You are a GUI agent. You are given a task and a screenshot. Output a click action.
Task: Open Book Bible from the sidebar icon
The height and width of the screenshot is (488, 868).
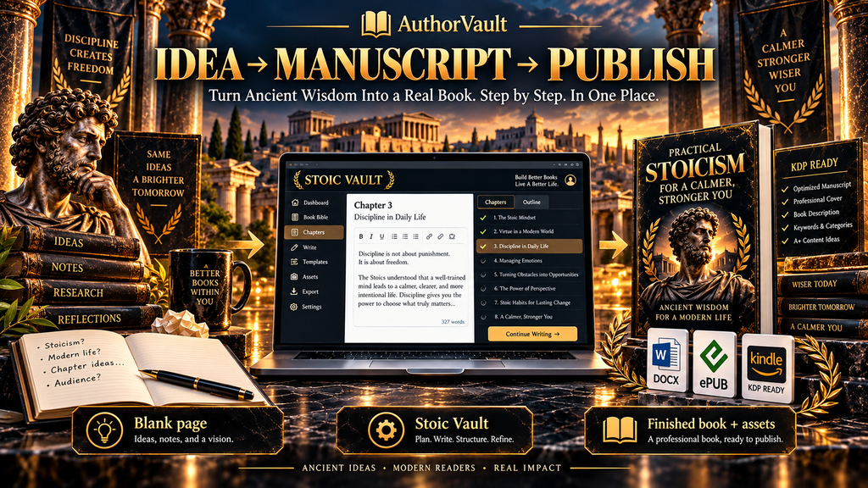click(295, 218)
